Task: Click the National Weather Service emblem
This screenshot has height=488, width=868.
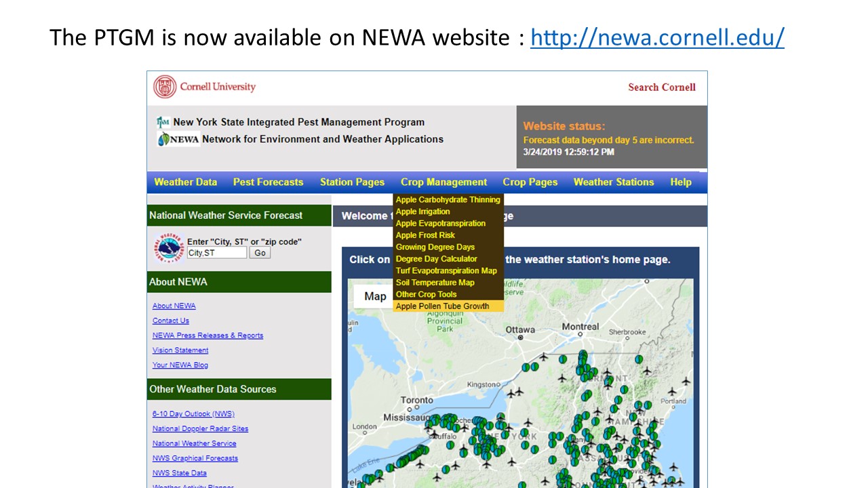Action: (167, 247)
